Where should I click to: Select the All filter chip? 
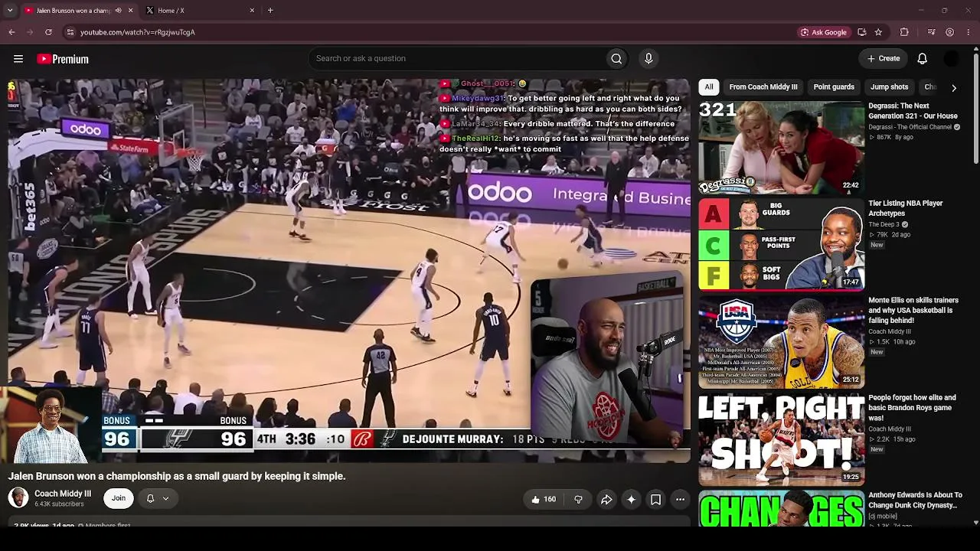709,87
